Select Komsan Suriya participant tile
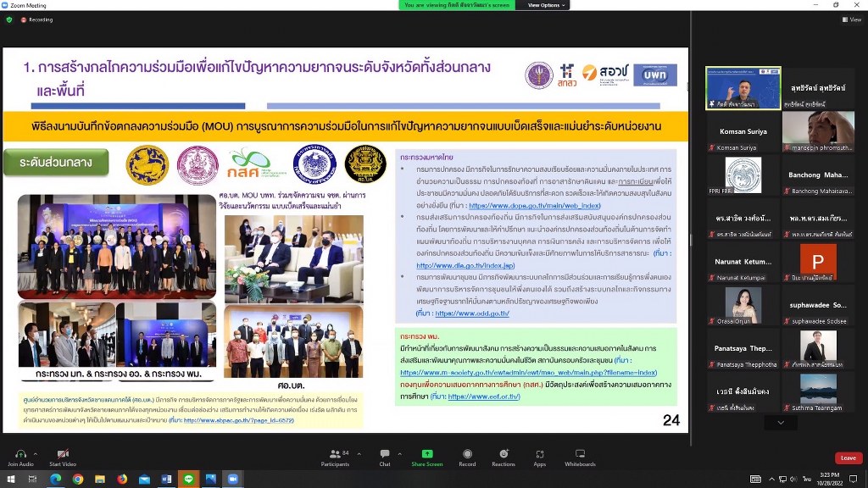 pyautogui.click(x=743, y=131)
